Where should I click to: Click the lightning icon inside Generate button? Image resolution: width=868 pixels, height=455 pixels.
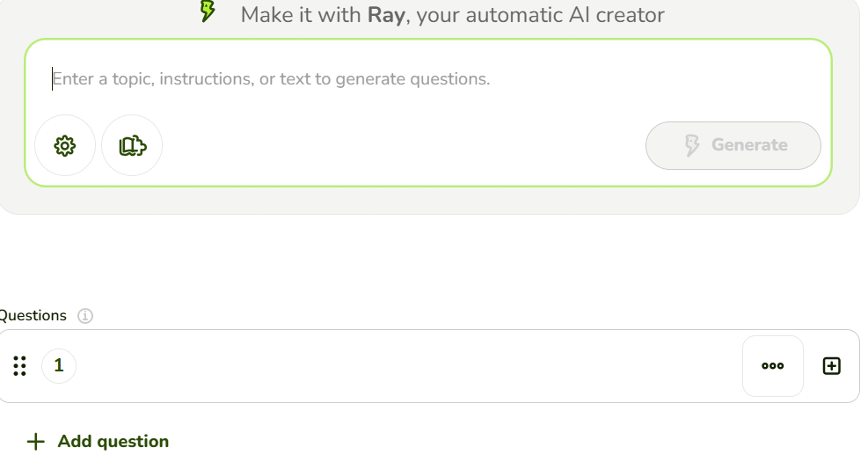[x=691, y=145]
